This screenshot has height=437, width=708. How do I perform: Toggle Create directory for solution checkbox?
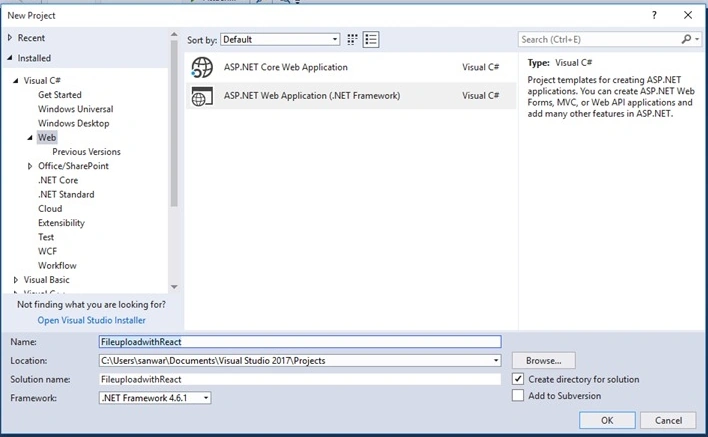pos(518,379)
